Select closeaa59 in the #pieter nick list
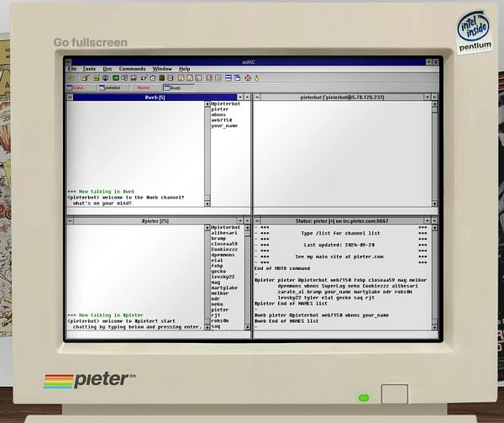Viewport: 504px width, 423px height. click(x=224, y=244)
